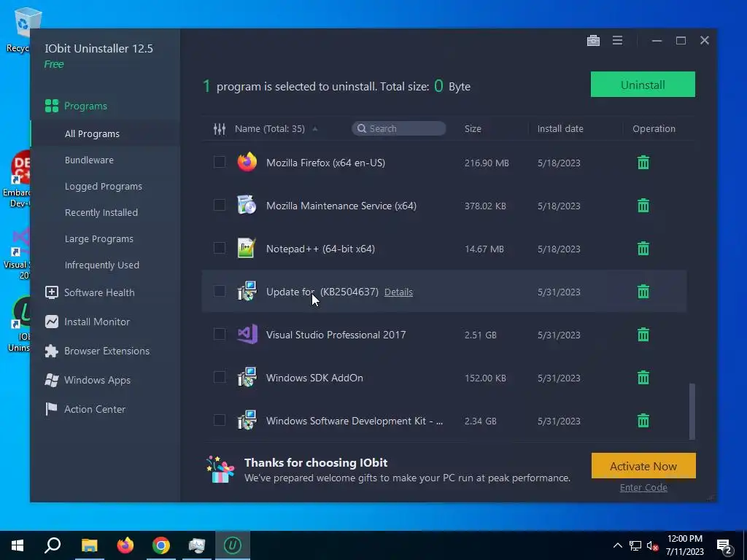Select Logged Programs in sidebar
This screenshot has width=747, height=560.
pos(104,186)
